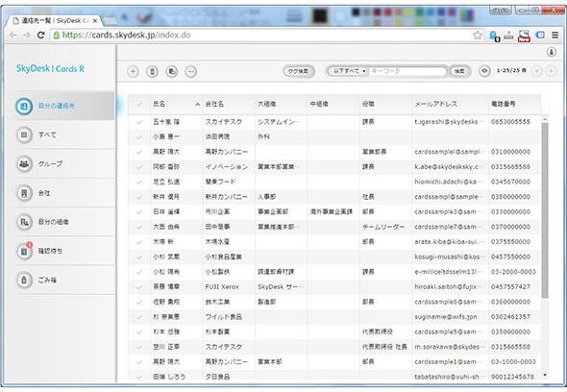
Task: Check the row with phone 0310000000
Action: (138, 152)
